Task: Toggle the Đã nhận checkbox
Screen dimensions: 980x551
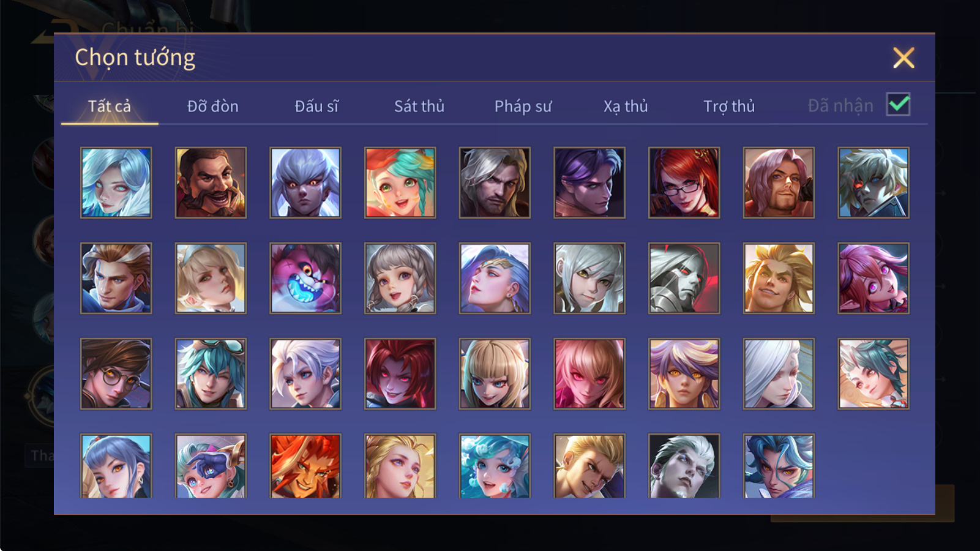Action: point(898,105)
